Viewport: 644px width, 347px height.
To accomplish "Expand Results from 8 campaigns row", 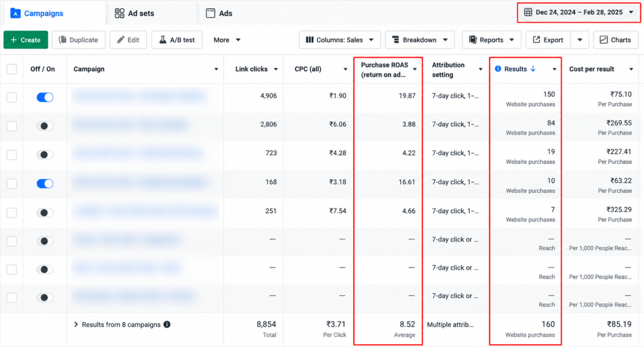I will [x=76, y=325].
